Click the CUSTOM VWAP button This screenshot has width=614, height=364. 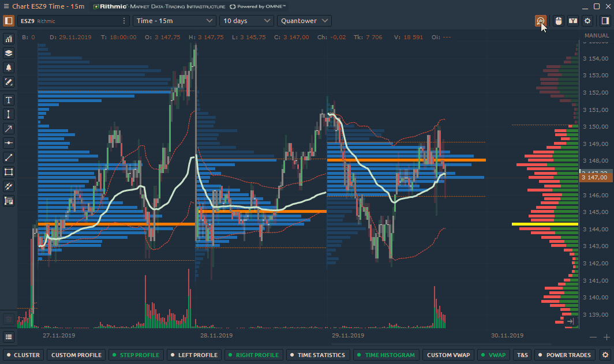pos(446,355)
